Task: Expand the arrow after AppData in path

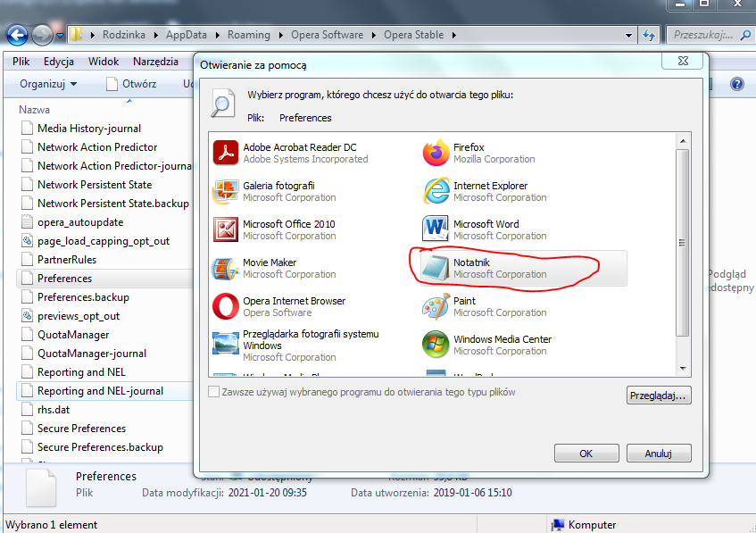Action: pyautogui.click(x=218, y=35)
